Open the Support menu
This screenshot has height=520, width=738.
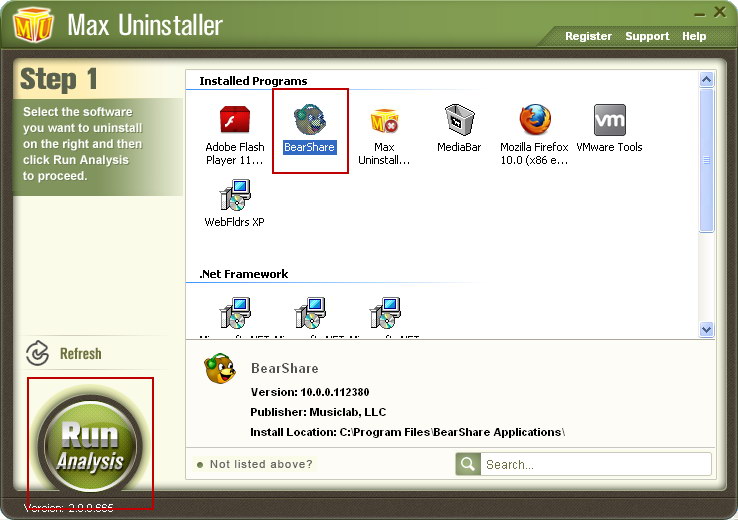pos(647,36)
